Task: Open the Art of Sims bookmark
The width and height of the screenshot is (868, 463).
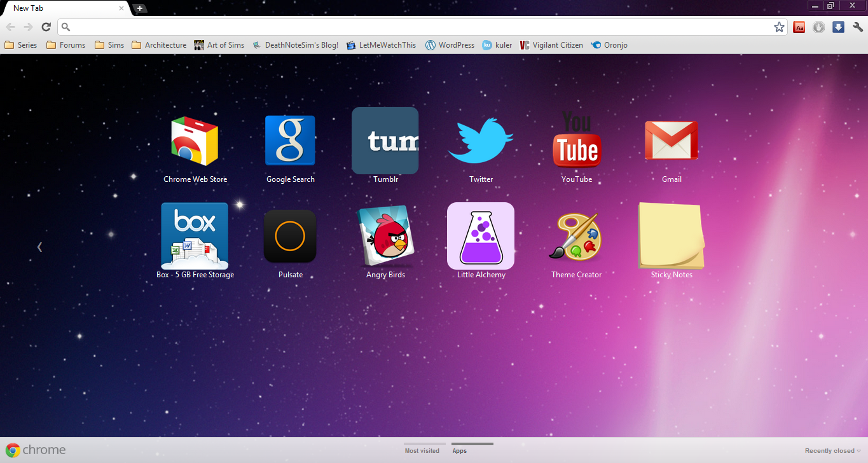Action: (219, 45)
